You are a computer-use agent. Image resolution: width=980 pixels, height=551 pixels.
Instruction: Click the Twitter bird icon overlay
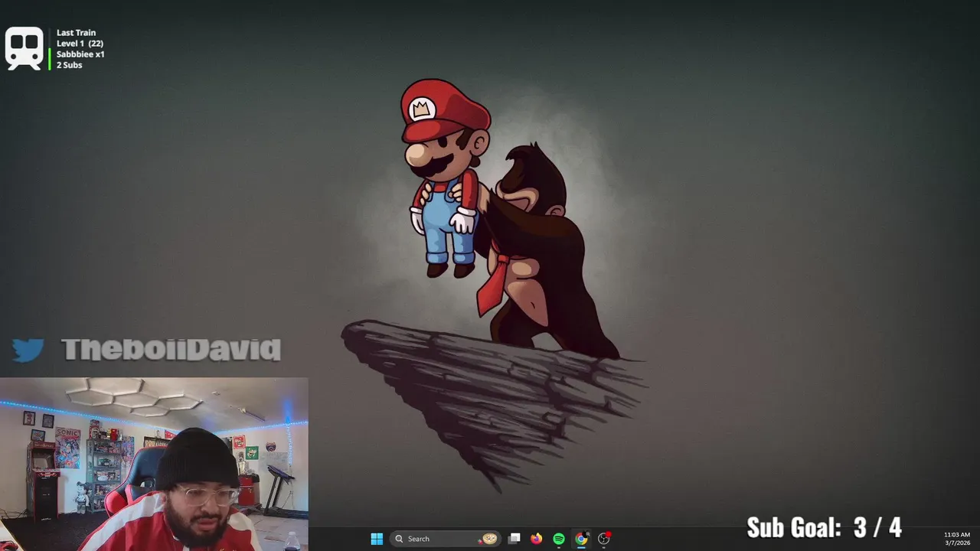pyautogui.click(x=28, y=350)
